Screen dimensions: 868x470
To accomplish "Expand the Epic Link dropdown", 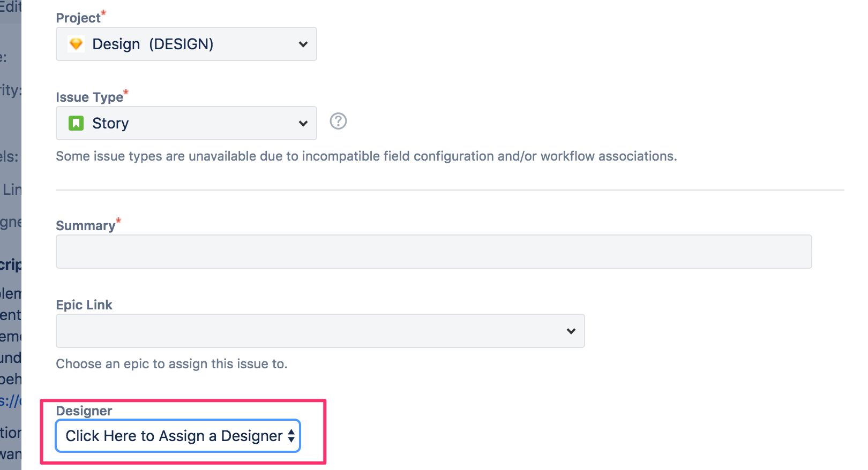I will tap(320, 331).
